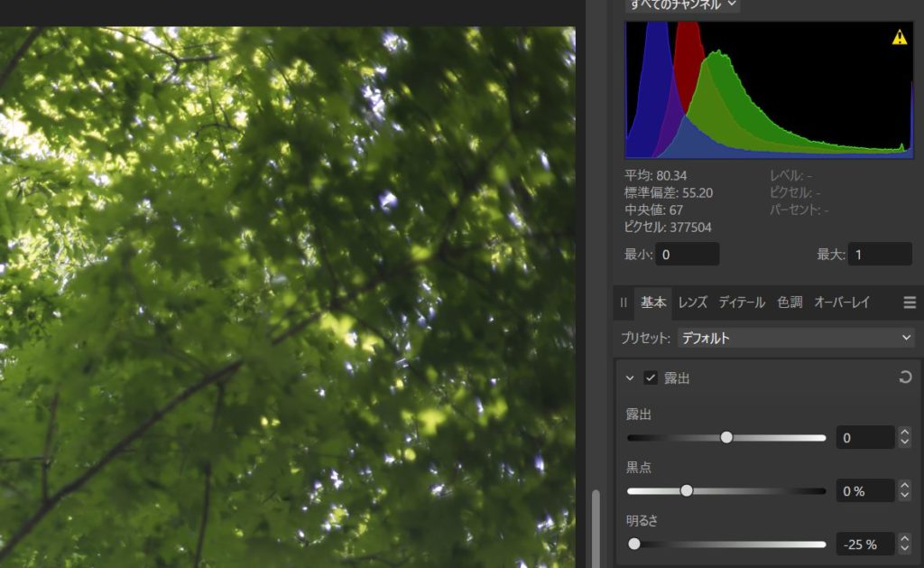Click the 黒点 value field showing 0 %
Screen dimensions: 924x568
click(865, 490)
